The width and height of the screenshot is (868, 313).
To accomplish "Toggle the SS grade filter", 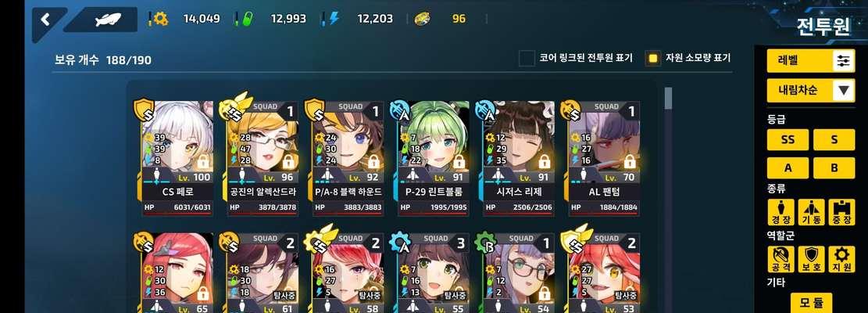I will [788, 139].
